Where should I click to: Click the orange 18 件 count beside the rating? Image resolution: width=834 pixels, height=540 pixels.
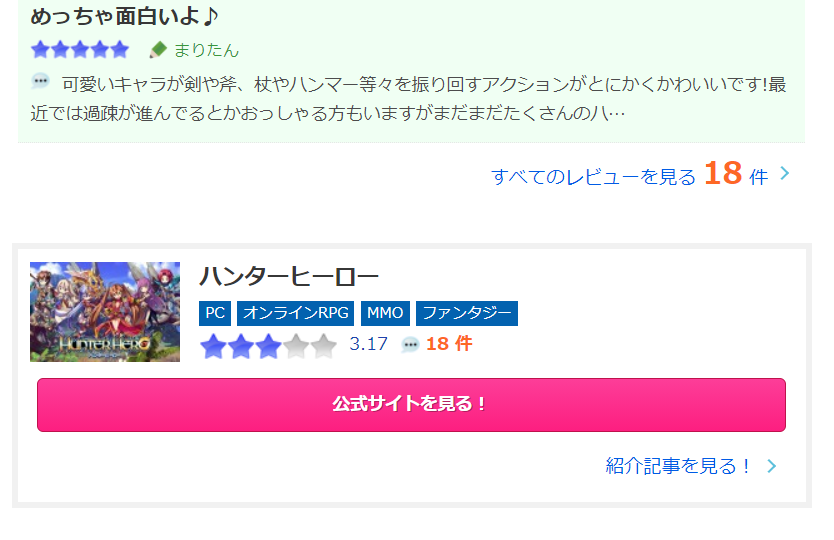pos(449,344)
